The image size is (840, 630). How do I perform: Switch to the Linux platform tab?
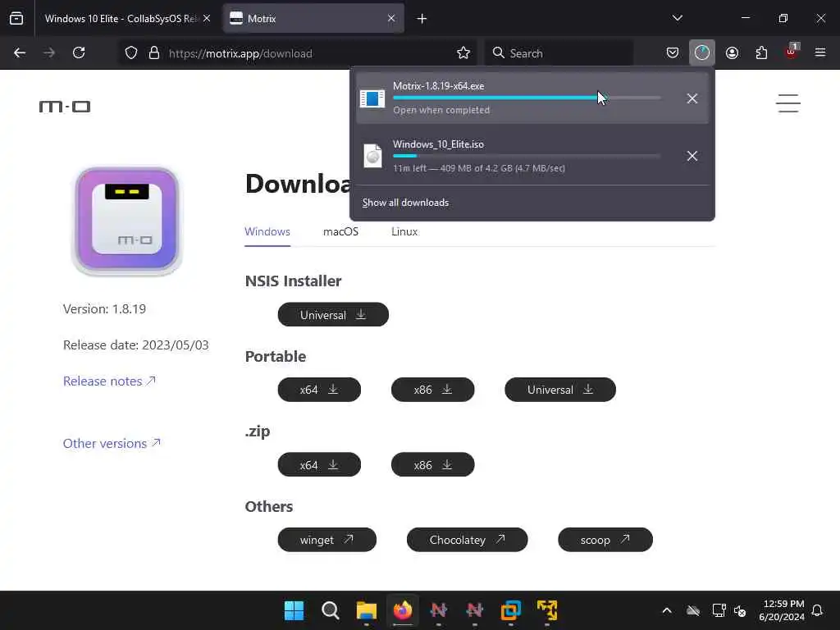pyautogui.click(x=404, y=232)
